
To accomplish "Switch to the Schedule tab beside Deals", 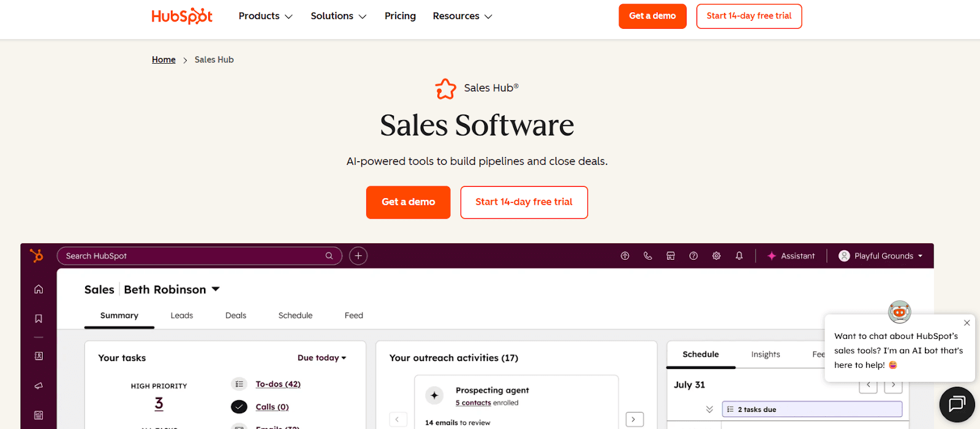I will click(x=295, y=316).
